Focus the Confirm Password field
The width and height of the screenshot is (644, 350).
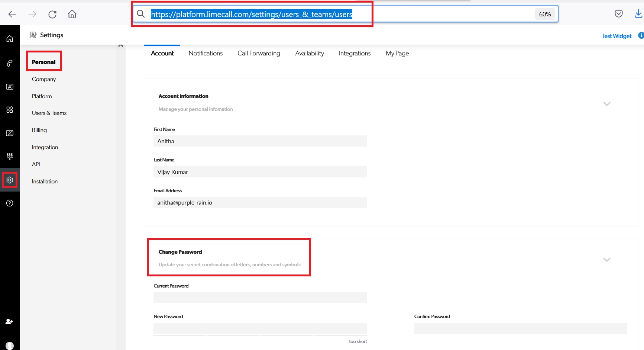coord(520,328)
